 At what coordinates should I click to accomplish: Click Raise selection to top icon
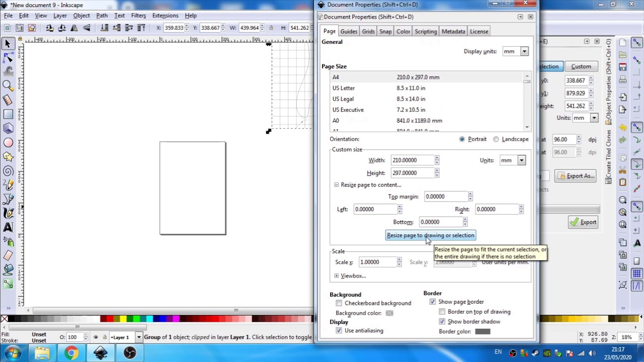click(141, 28)
